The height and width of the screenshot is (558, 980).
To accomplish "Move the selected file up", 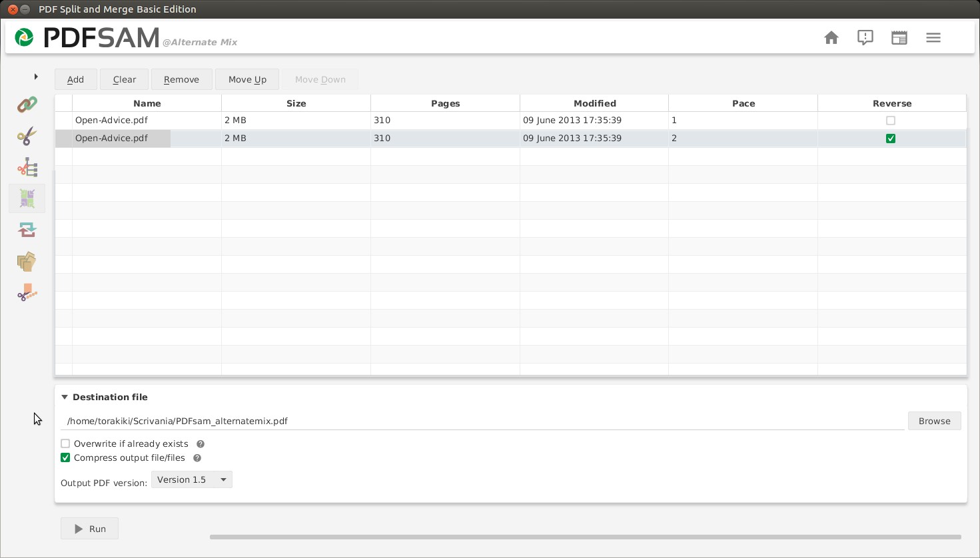I will [247, 79].
